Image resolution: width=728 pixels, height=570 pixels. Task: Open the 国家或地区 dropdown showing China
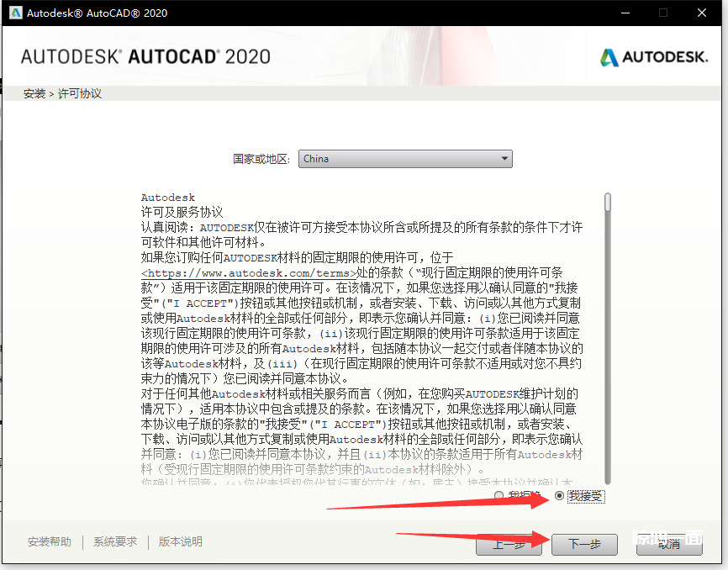pos(405,159)
